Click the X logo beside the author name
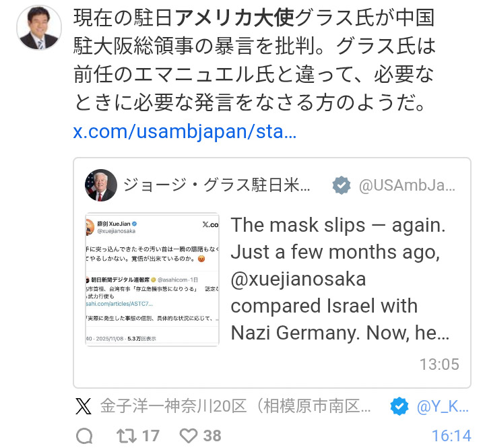Viewport: 485px width, 448px height. pyautogui.click(x=84, y=406)
